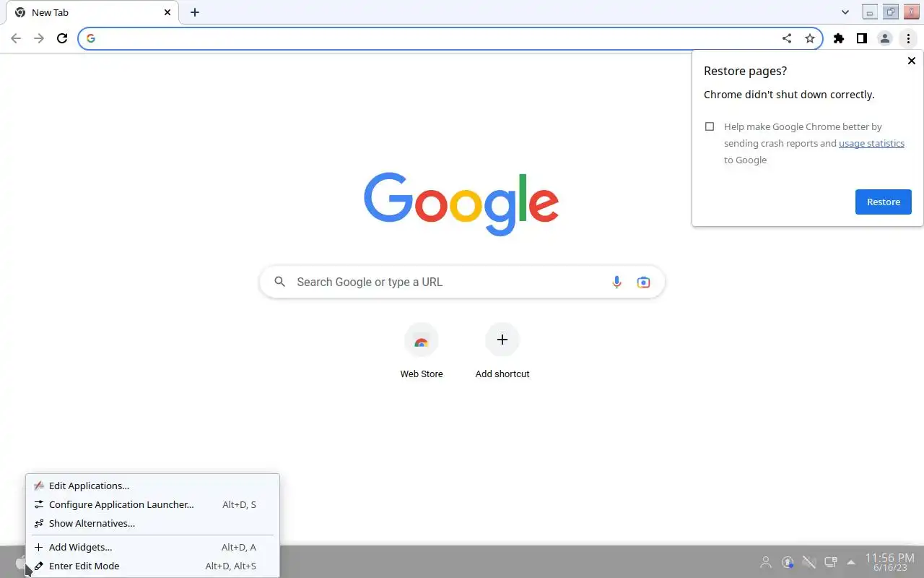
Task: Click the magnifier icon in search box
Action: pyautogui.click(x=280, y=282)
